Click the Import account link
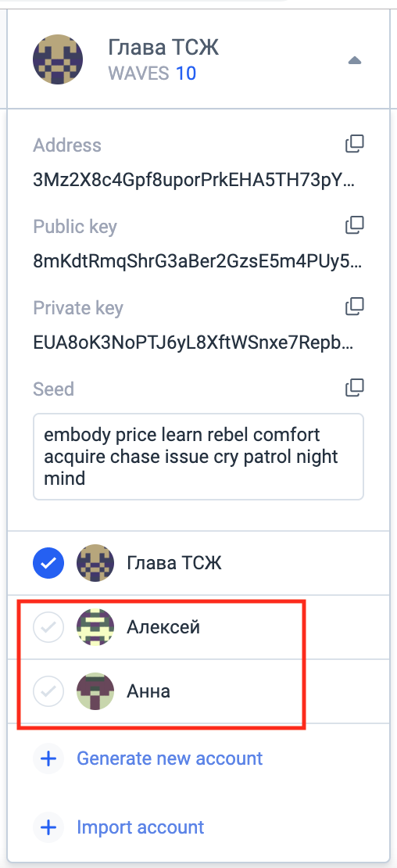The image size is (397, 868). (x=141, y=827)
